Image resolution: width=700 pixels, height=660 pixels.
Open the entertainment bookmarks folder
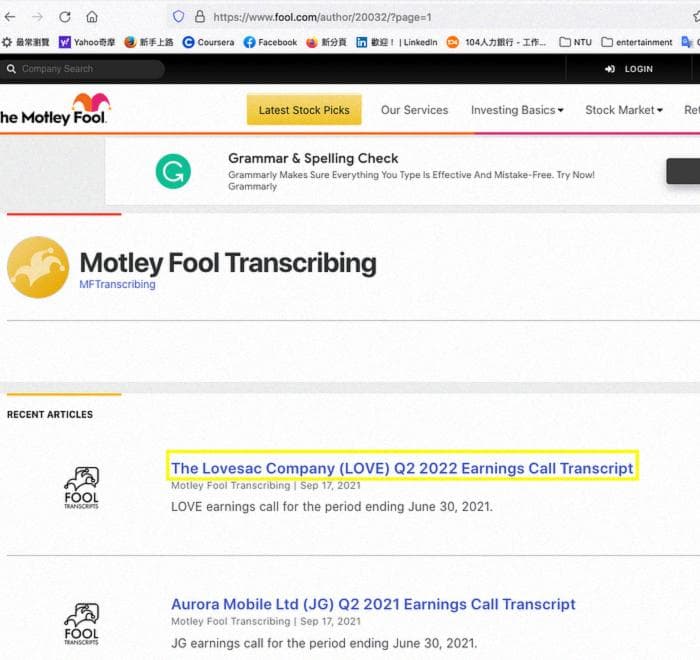637,42
